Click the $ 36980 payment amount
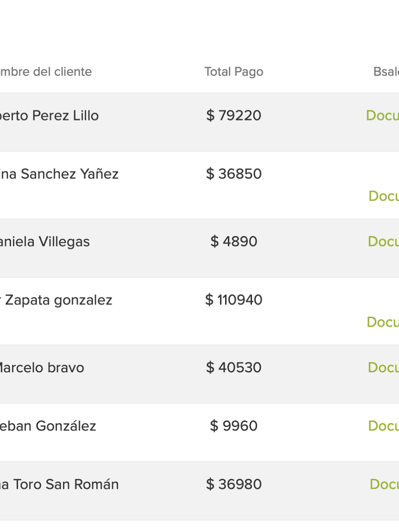This screenshot has width=399, height=532. tap(234, 484)
